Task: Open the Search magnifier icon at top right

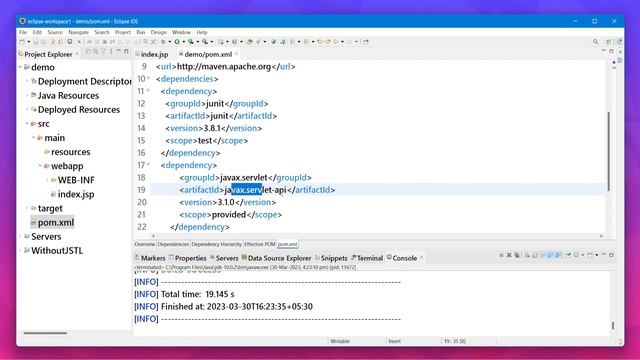Action: click(596, 42)
